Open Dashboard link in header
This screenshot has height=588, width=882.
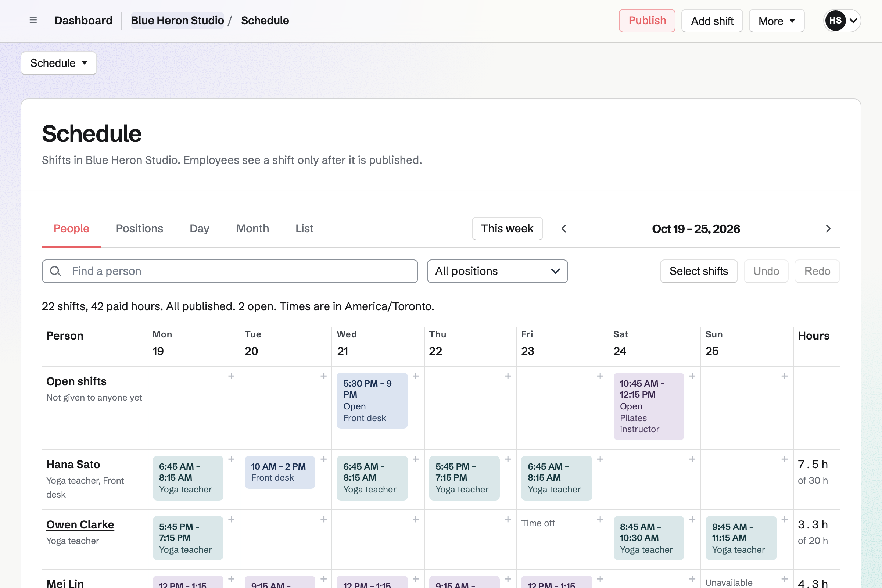pyautogui.click(x=83, y=21)
